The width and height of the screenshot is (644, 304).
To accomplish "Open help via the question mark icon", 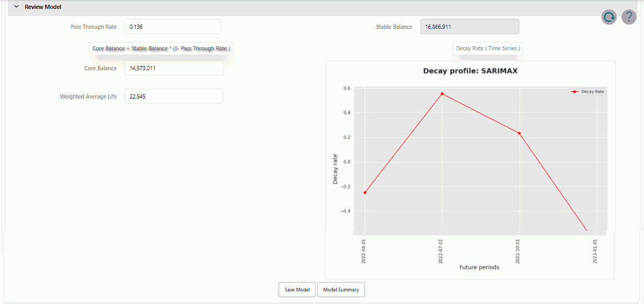I will [629, 17].
